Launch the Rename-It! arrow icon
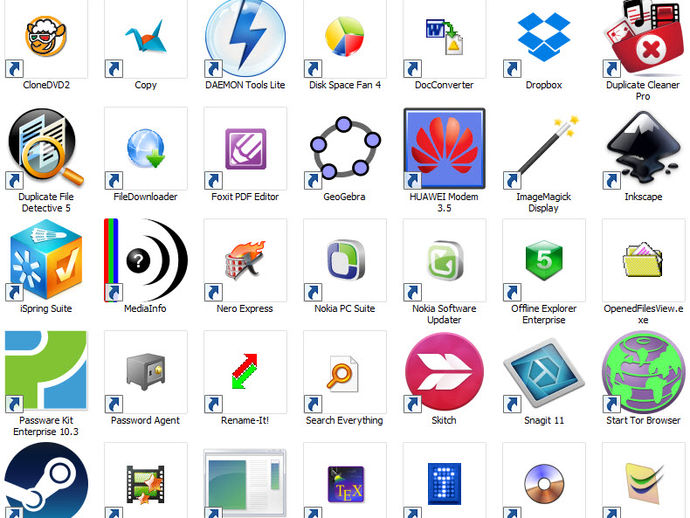Viewport: 690px width, 518px height. pos(245,371)
